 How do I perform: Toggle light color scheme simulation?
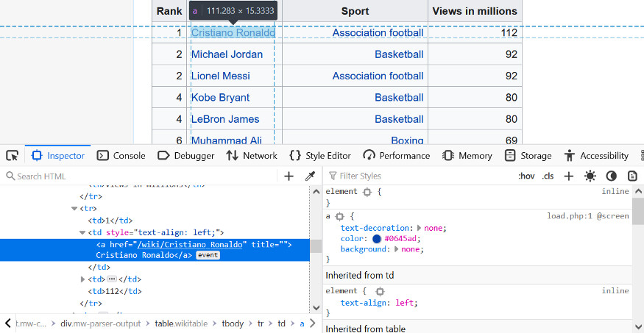point(590,176)
